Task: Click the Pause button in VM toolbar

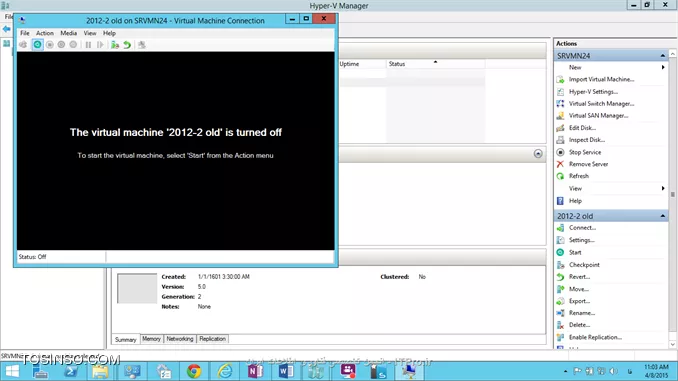Action: (x=88, y=45)
